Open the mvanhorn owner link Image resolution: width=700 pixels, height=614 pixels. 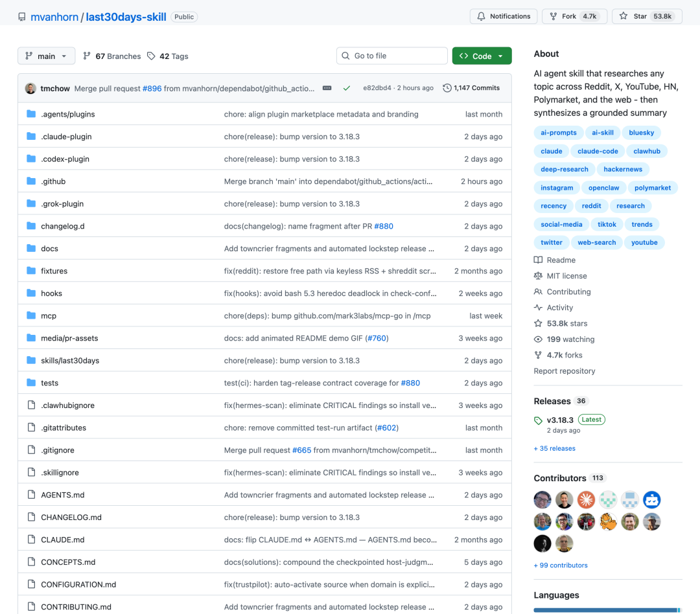tap(54, 17)
